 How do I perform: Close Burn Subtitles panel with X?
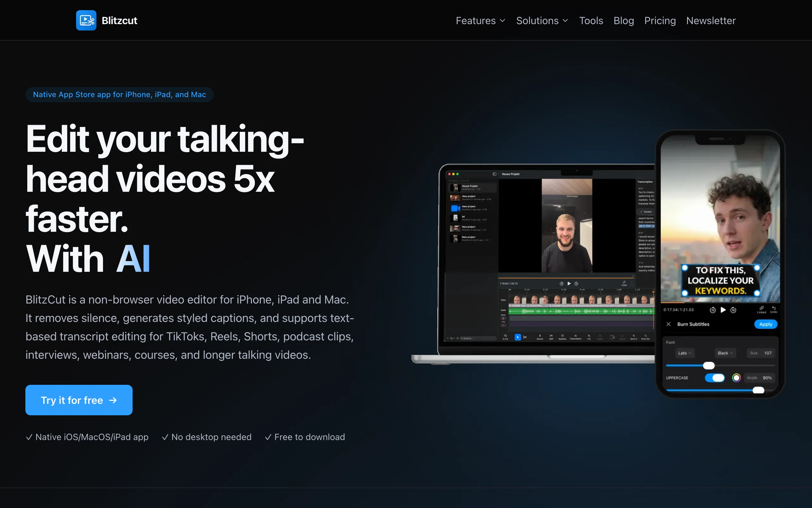tap(668, 324)
